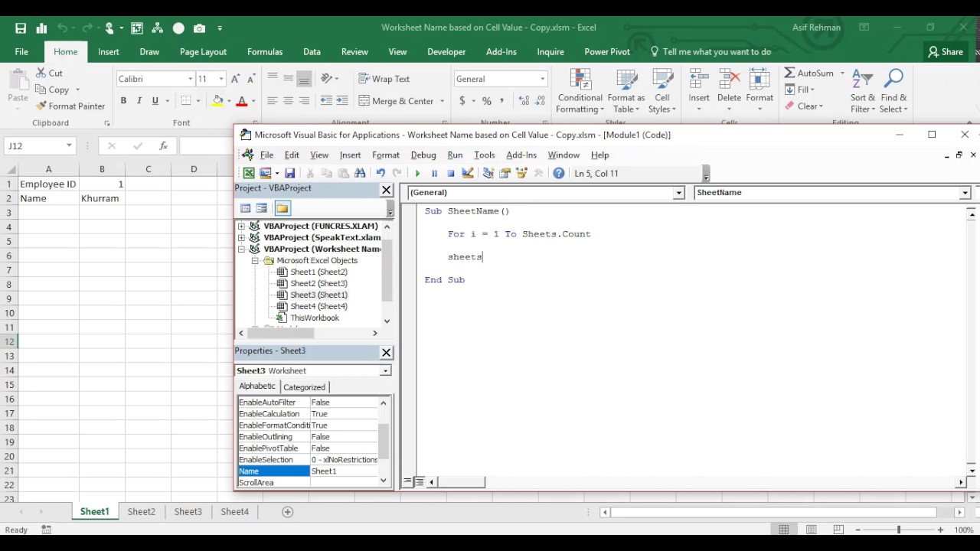980x551 pixels.
Task: Open the (General) object dropdown in code window
Action: point(678,193)
